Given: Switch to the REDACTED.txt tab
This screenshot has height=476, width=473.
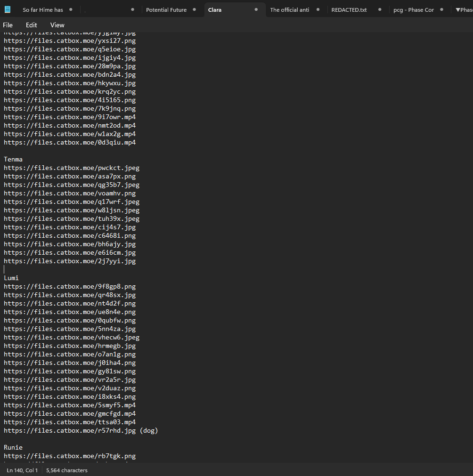Looking at the screenshot, I should [x=349, y=10].
